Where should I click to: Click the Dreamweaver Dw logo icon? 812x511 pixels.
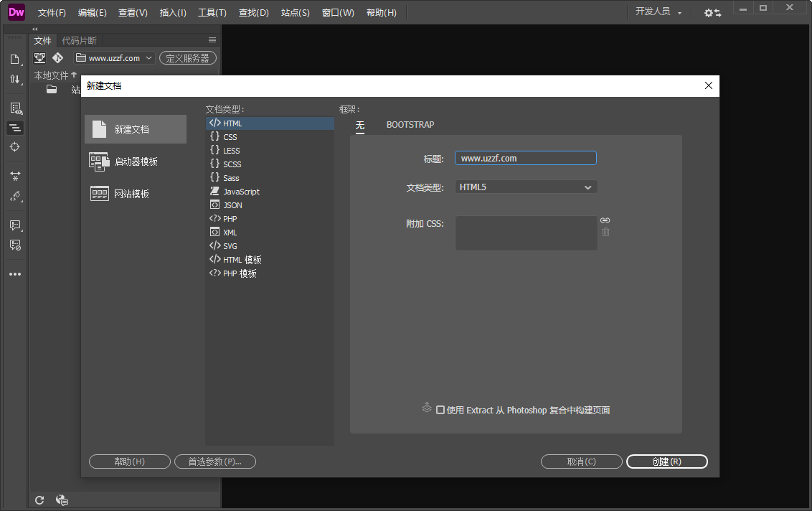16,12
